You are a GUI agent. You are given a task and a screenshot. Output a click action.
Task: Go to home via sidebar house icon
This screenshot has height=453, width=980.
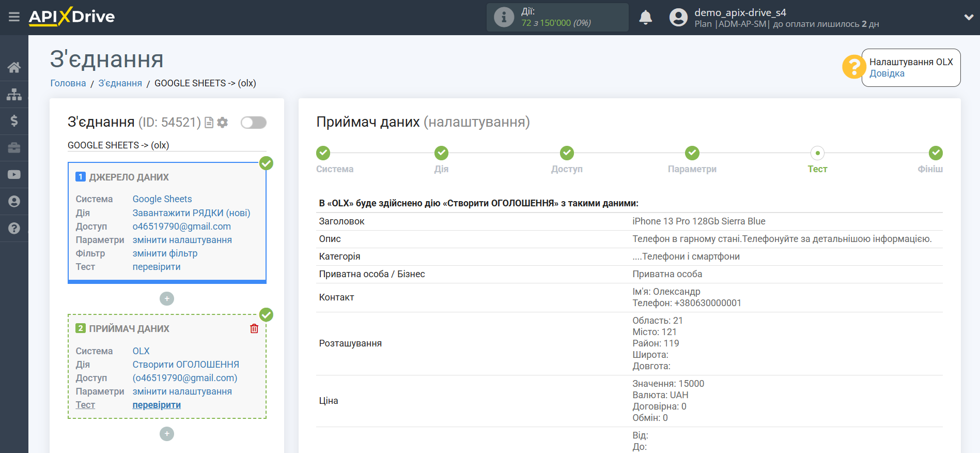(x=14, y=67)
